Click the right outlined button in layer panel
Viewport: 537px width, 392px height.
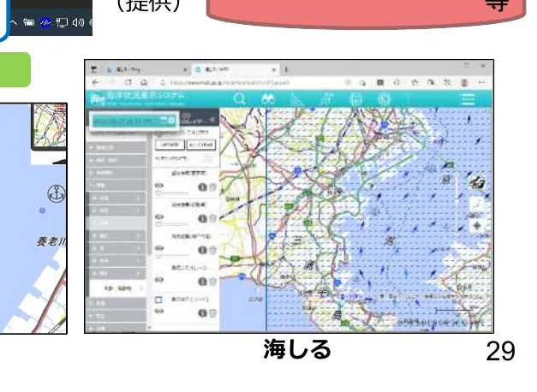point(201,145)
